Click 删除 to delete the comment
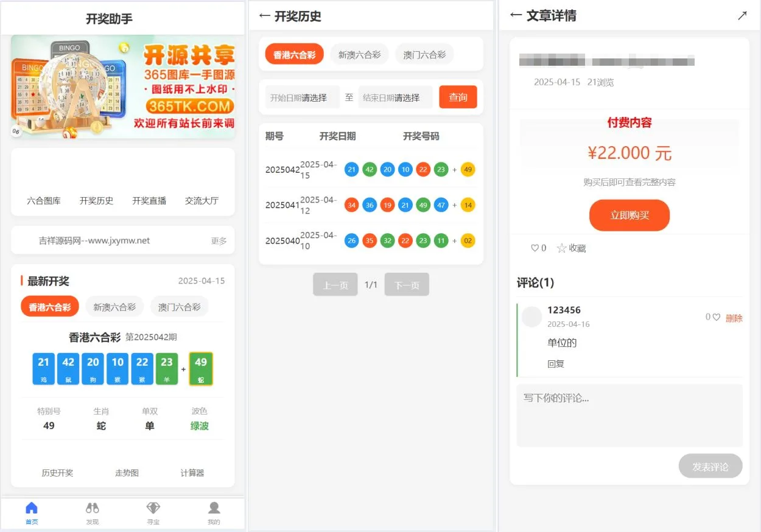Screen dimensions: 761x532 point(734,318)
